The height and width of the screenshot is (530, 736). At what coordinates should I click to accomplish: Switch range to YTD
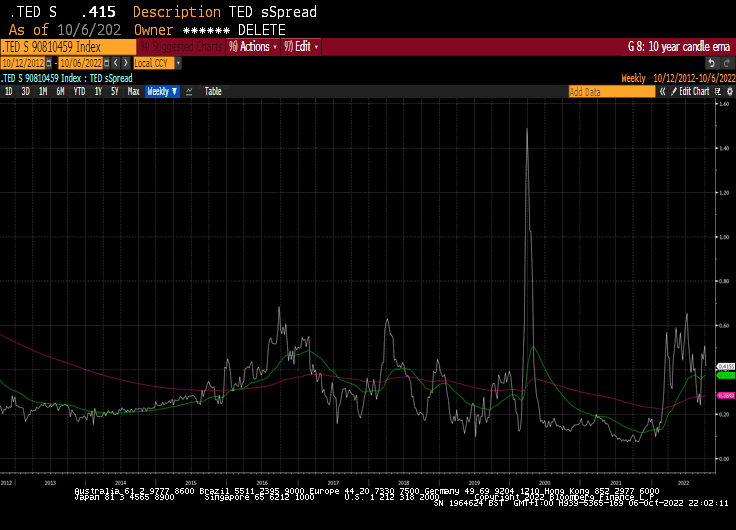point(79,91)
